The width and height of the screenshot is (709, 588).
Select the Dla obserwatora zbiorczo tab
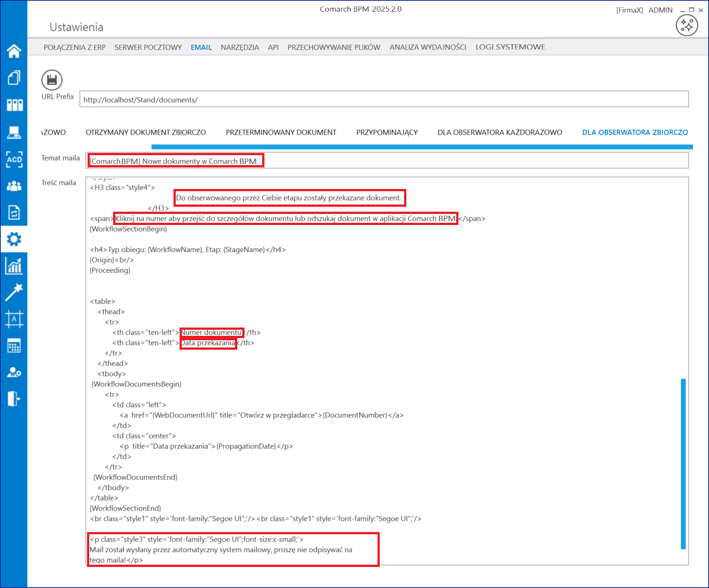635,132
